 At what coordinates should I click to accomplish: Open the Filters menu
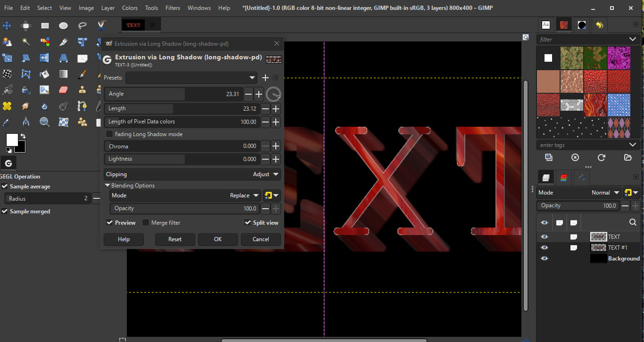tap(173, 8)
